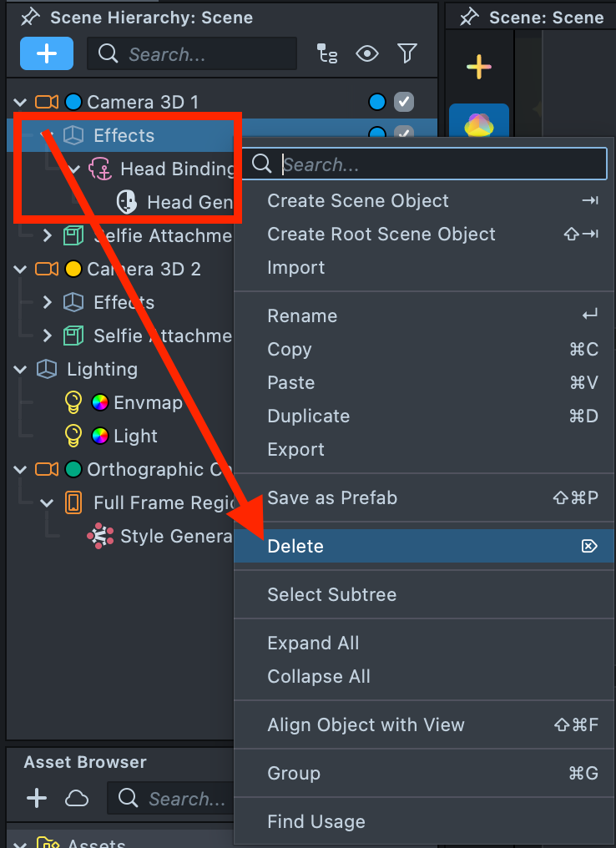Expand Effects under Camera 3D 2
616x848 pixels.
(47, 303)
